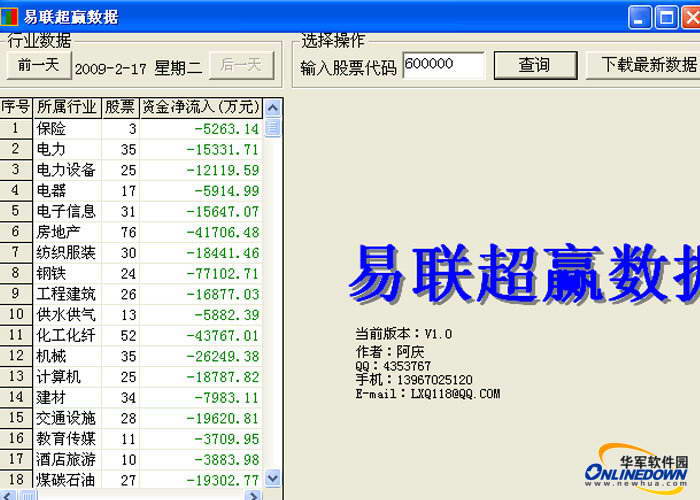This screenshot has width=700, height=500.
Task: Click the table scroll up arrow
Action: tap(272, 108)
